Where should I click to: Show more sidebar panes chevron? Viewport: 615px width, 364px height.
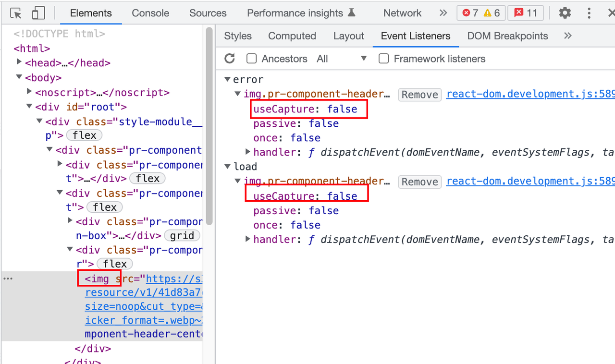tap(568, 36)
